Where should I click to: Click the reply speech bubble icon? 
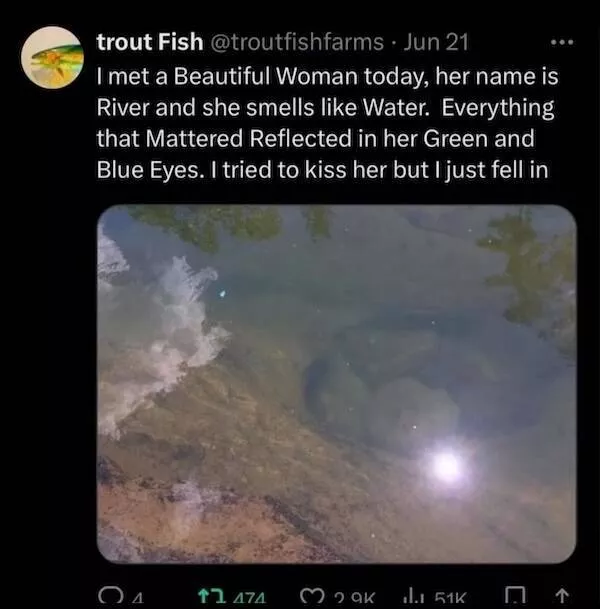click(x=106, y=600)
